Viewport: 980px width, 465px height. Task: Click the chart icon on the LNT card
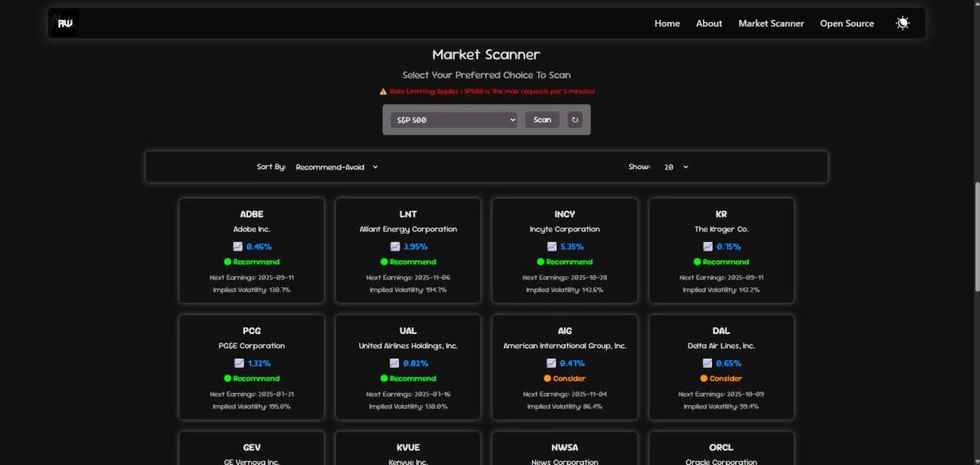coord(395,247)
